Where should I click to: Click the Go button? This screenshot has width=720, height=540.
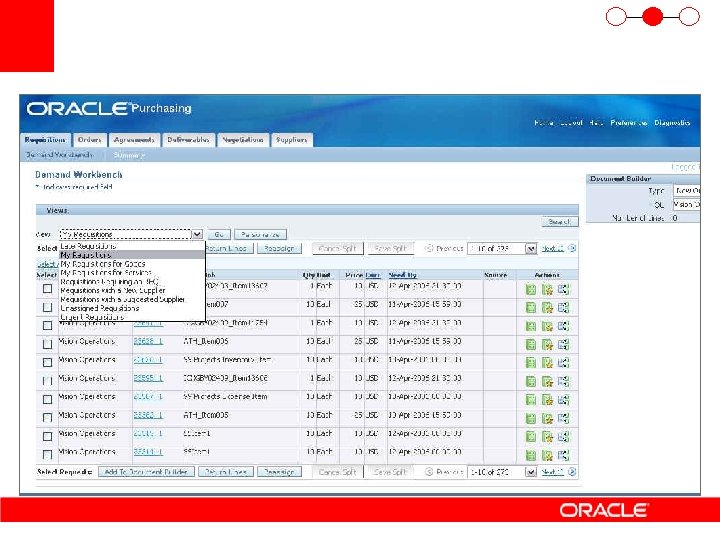click(219, 234)
